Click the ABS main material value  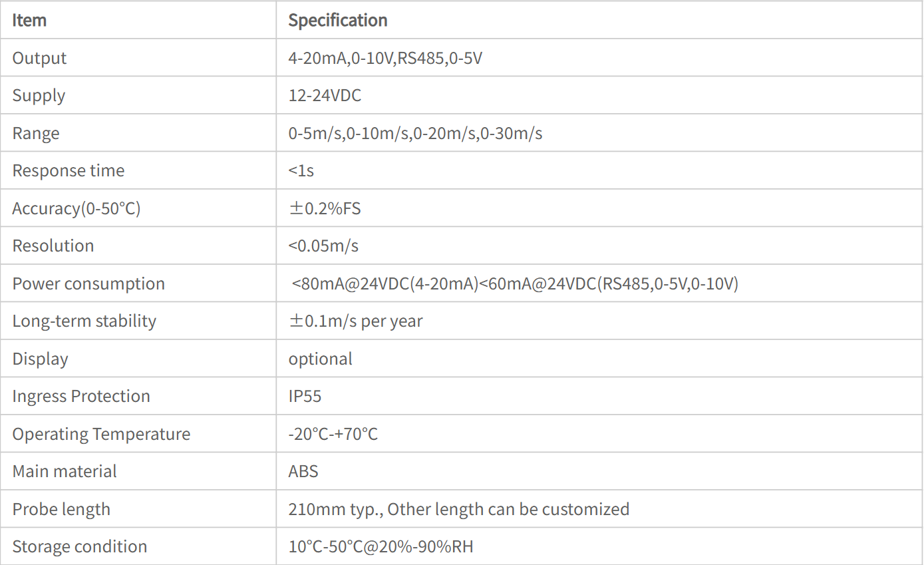tap(303, 471)
